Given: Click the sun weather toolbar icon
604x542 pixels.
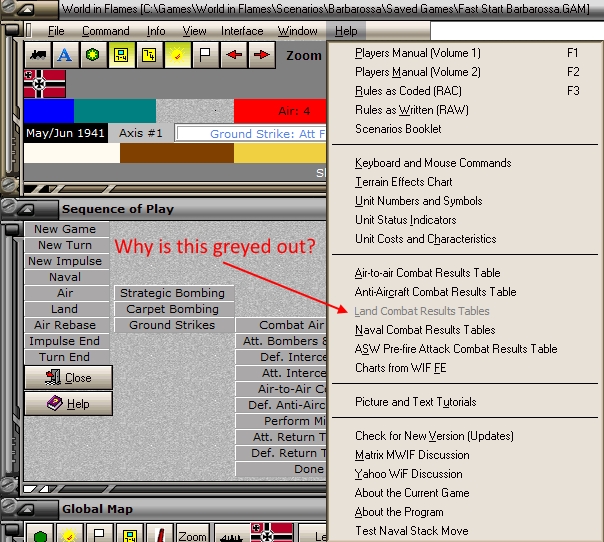Looking at the screenshot, I should coord(177,55).
